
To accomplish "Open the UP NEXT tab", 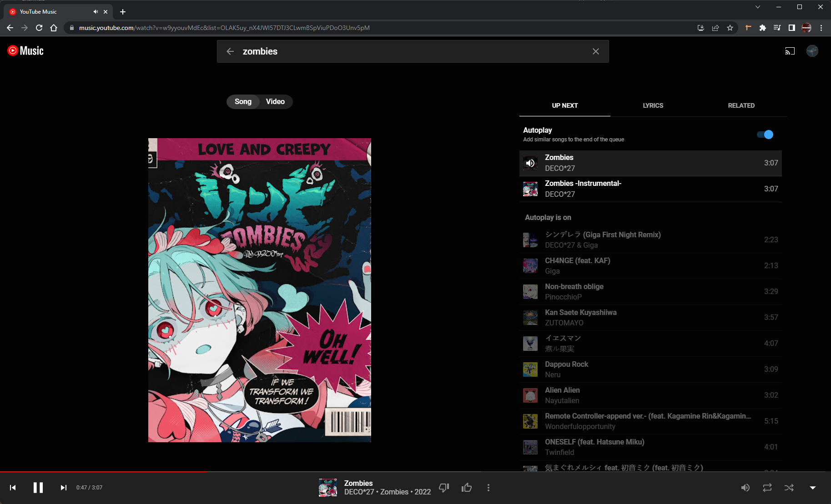I will point(565,105).
